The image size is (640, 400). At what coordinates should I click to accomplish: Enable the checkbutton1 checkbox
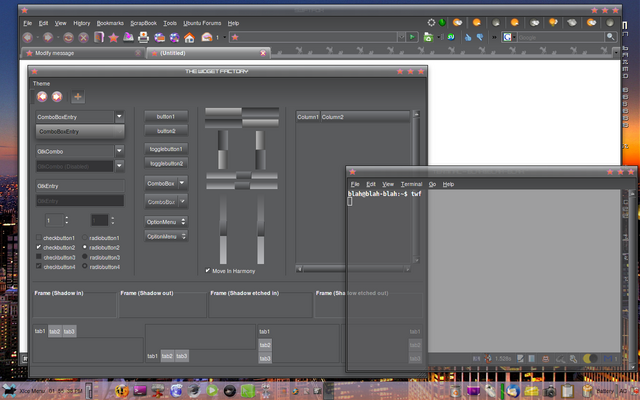(x=39, y=238)
